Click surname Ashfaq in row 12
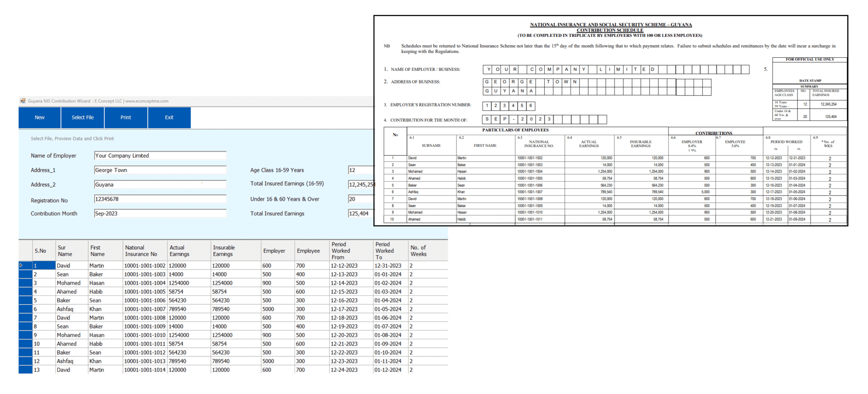 tap(72, 361)
